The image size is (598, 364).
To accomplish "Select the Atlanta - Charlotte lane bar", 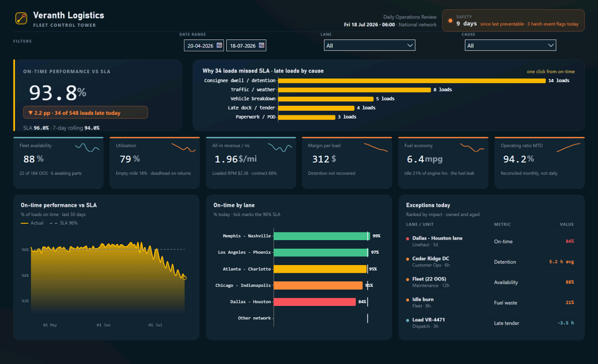I will 320,269.
